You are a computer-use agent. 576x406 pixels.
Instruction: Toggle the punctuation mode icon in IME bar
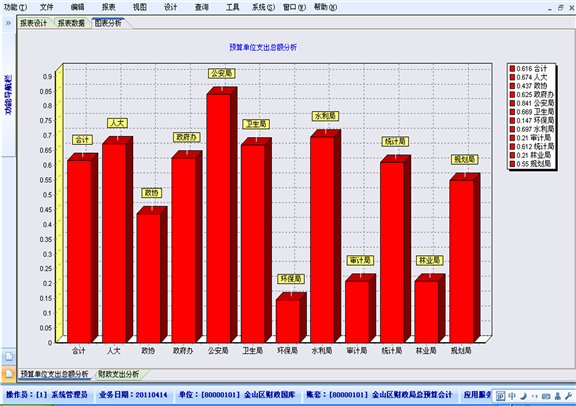[534, 396]
